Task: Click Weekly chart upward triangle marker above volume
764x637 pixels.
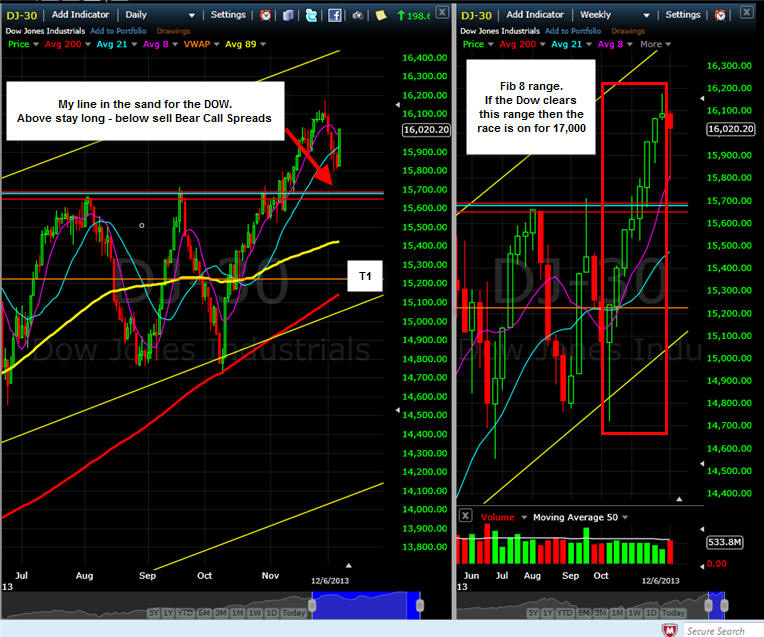Action: point(679,499)
